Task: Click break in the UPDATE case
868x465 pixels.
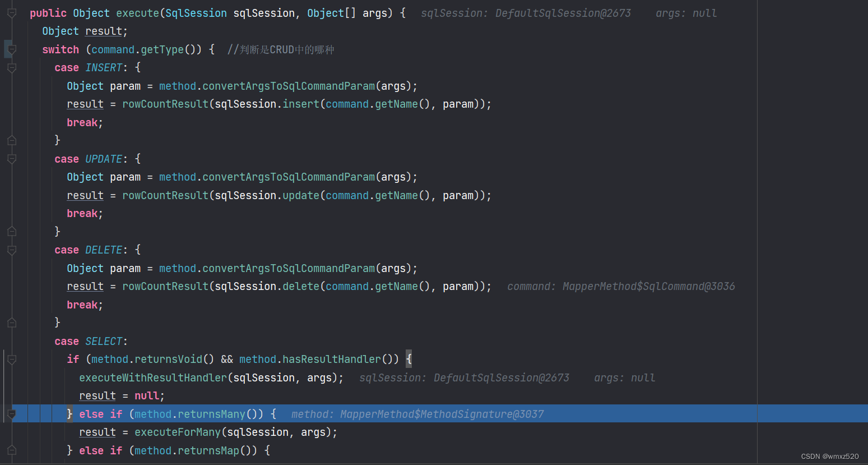Action: [82, 214]
